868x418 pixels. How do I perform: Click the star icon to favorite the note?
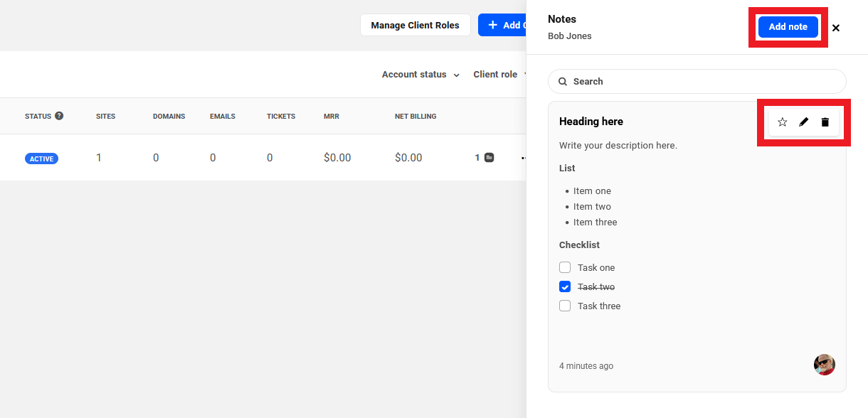point(782,122)
